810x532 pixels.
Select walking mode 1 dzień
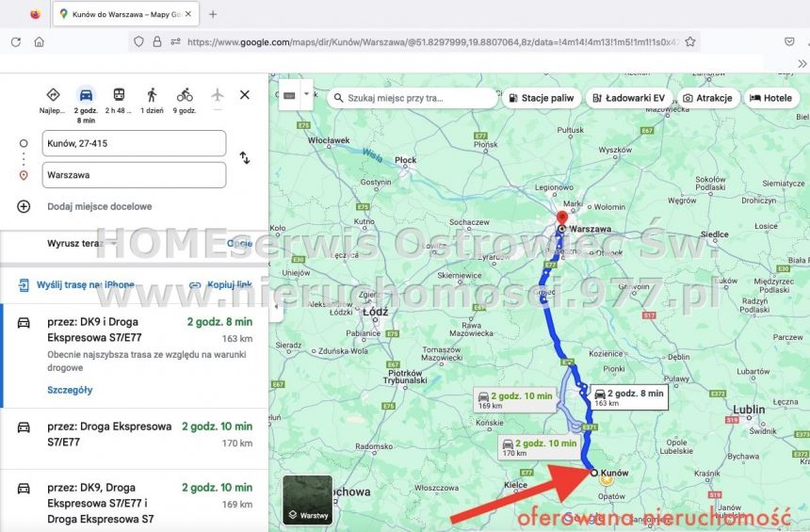[x=152, y=95]
